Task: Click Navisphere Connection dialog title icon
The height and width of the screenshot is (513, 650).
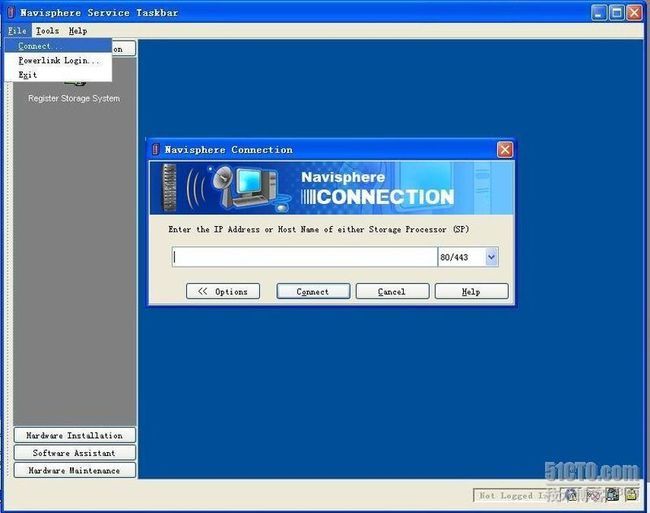Action: [155, 150]
